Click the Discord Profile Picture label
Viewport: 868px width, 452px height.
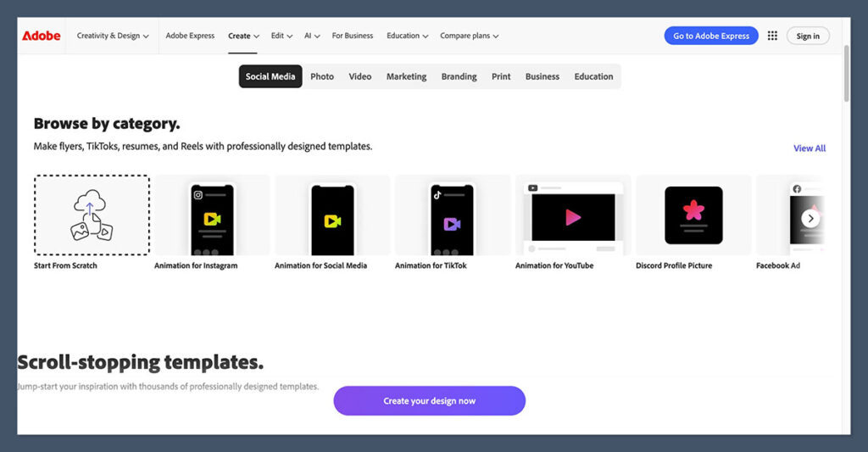pos(674,266)
